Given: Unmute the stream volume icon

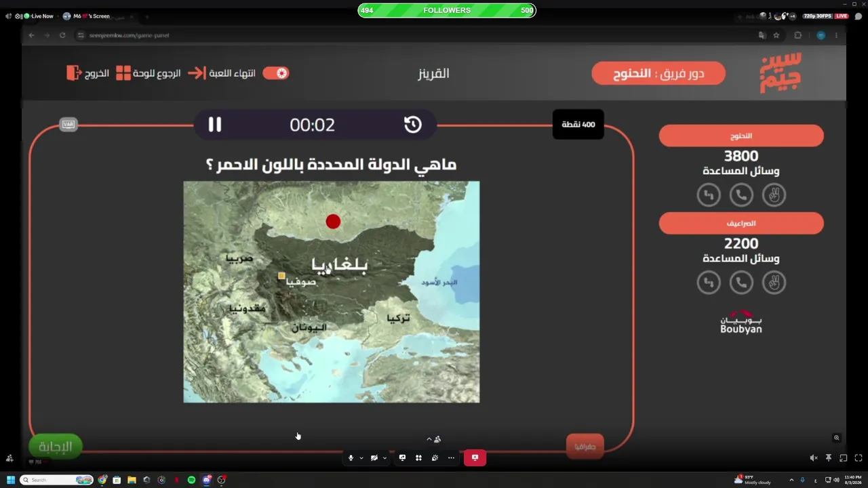Looking at the screenshot, I should pos(814,458).
